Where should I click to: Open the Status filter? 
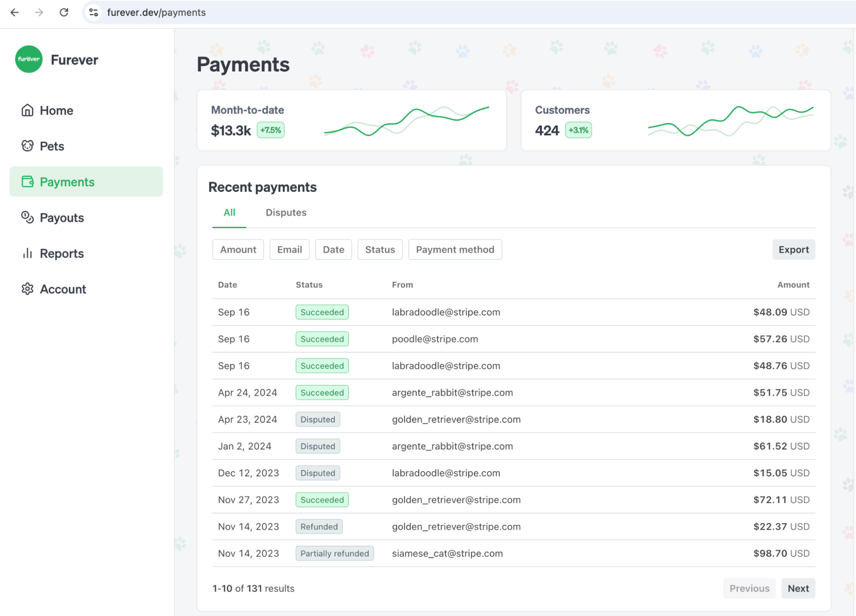(x=380, y=250)
